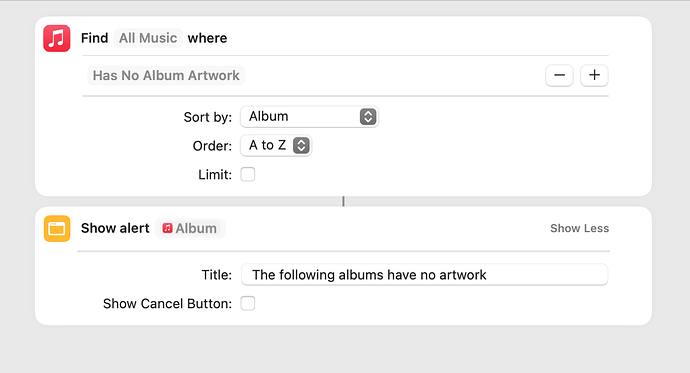
Task: Enable the Limit checkbox
Action: click(248, 175)
